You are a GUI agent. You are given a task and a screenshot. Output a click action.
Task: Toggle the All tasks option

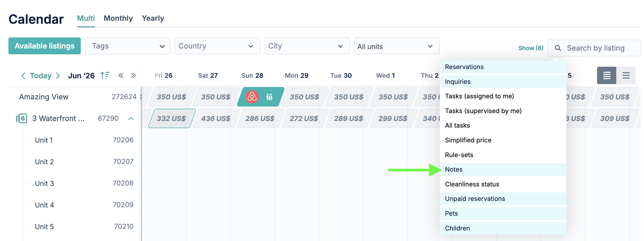click(503, 126)
